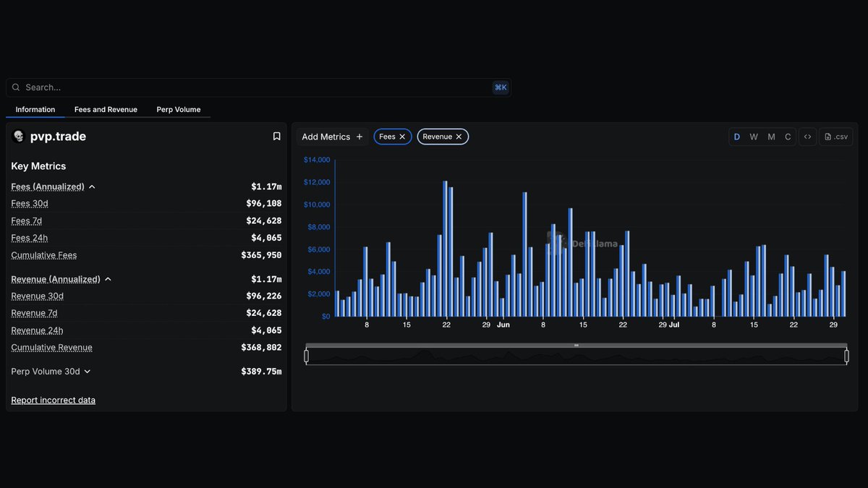This screenshot has width=868, height=488.
Task: Click the $368,802 cumulative revenue value
Action: pyautogui.click(x=261, y=348)
